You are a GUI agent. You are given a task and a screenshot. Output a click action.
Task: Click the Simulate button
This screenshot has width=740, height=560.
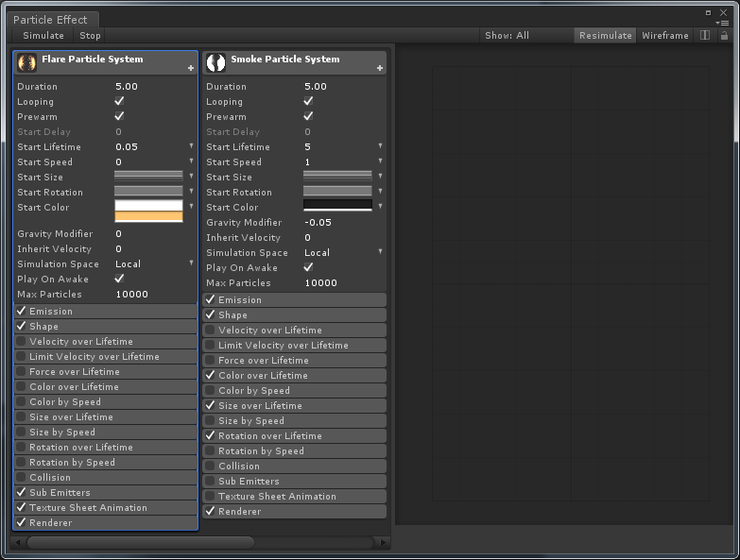[x=43, y=35]
